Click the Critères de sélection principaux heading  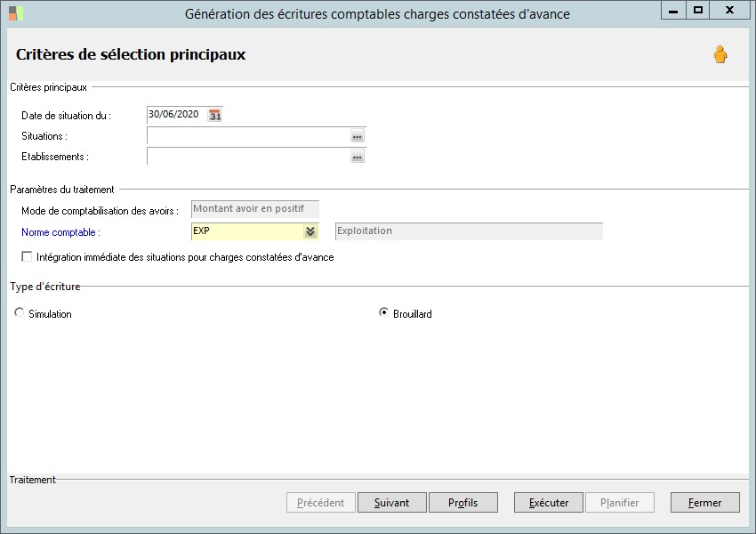[131, 54]
